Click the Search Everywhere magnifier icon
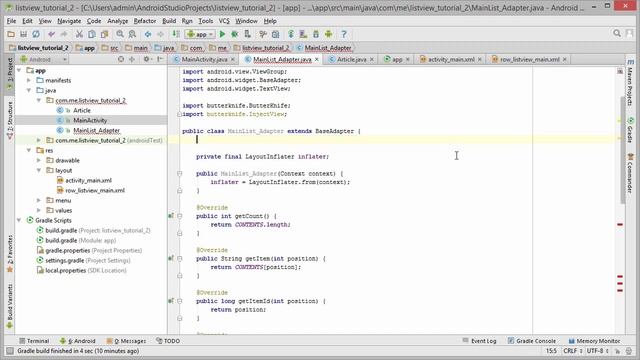This screenshot has width=640, height=360. point(617,33)
